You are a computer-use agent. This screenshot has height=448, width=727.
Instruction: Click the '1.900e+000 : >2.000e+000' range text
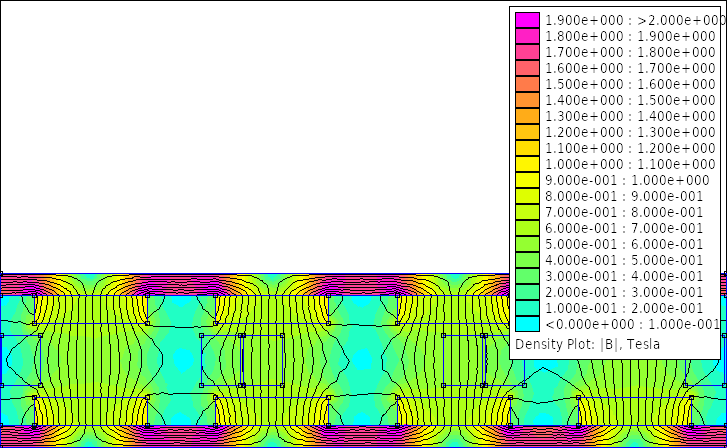coord(635,20)
